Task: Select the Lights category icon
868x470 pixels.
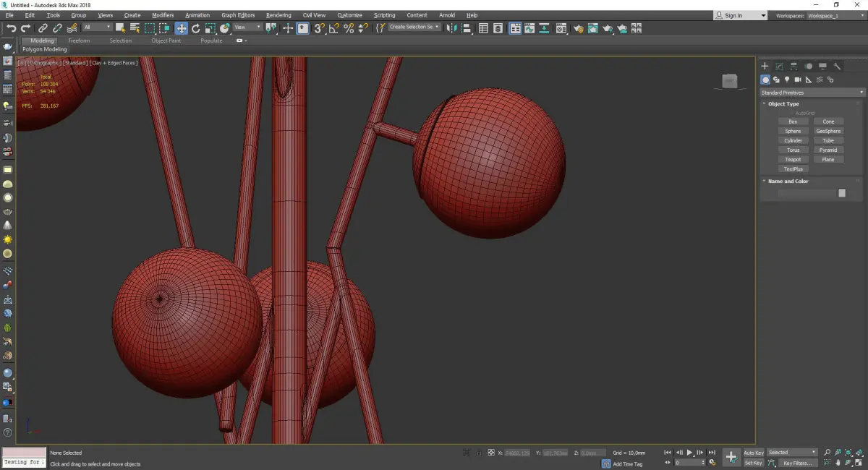Action: [x=786, y=80]
